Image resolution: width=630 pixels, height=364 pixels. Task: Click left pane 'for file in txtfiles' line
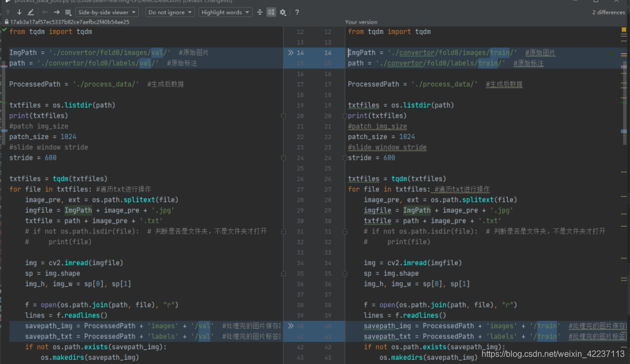[80, 189]
